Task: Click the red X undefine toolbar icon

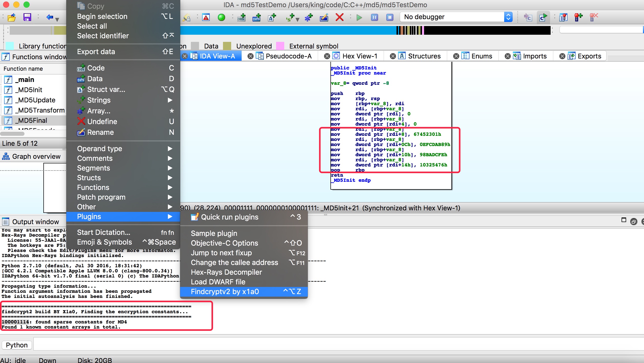Action: [x=339, y=17]
